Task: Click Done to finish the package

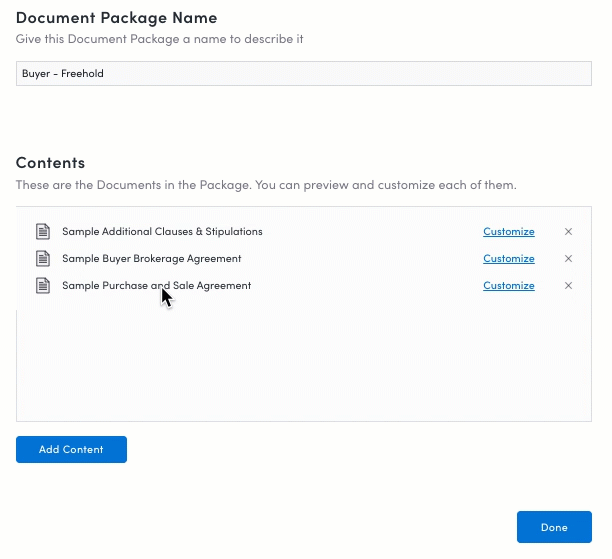Action: point(554,527)
